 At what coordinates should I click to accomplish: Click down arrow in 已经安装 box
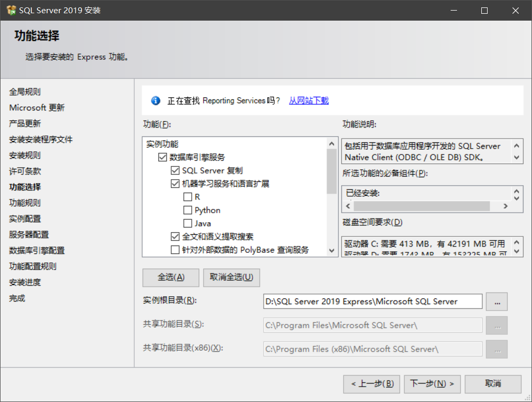tap(516, 198)
